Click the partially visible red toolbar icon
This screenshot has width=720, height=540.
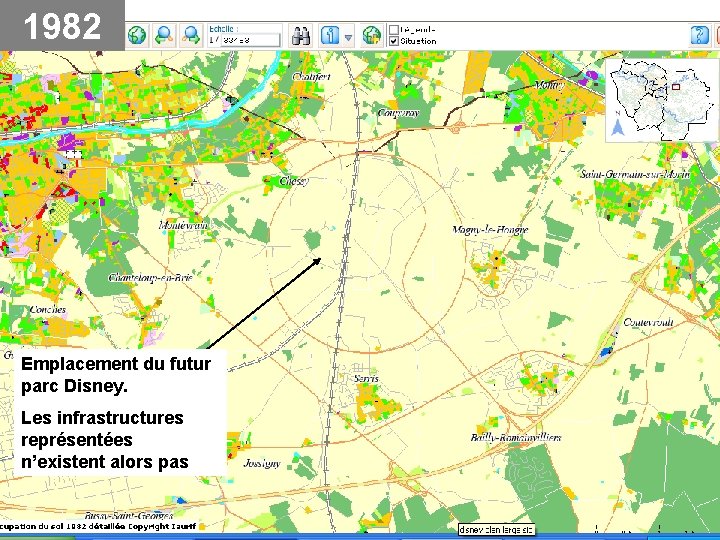pos(717,35)
